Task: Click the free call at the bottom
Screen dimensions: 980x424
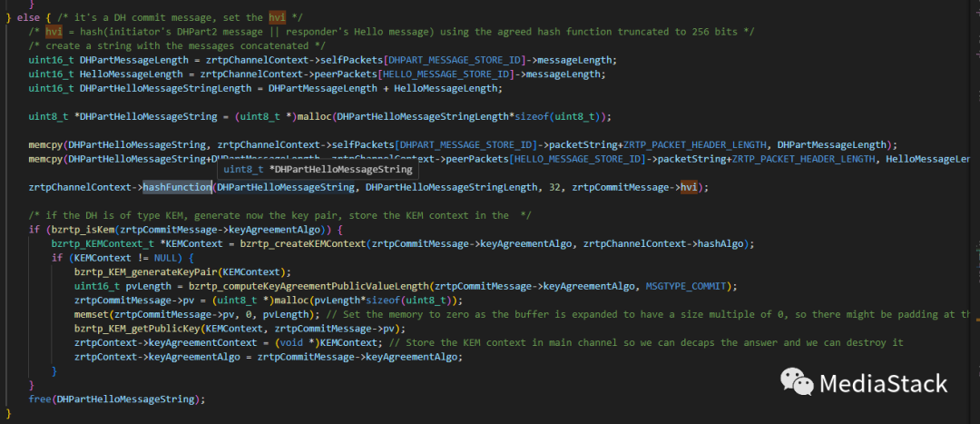Action: click(39, 399)
